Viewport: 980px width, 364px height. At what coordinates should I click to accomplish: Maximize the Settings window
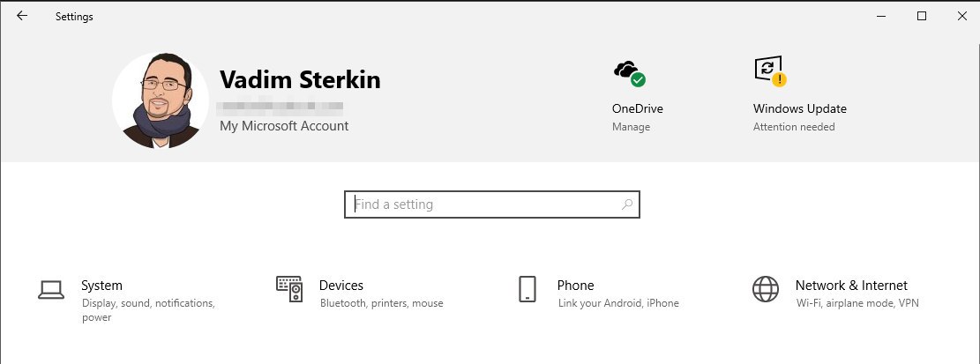(x=921, y=16)
